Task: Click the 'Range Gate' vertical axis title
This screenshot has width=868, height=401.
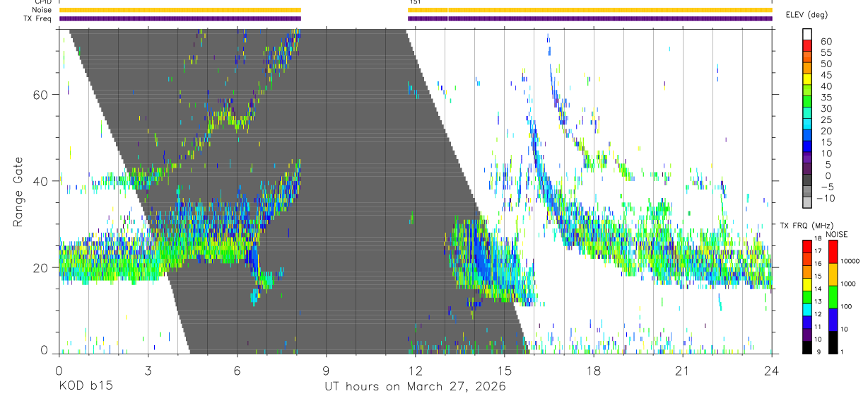Action: click(x=18, y=193)
